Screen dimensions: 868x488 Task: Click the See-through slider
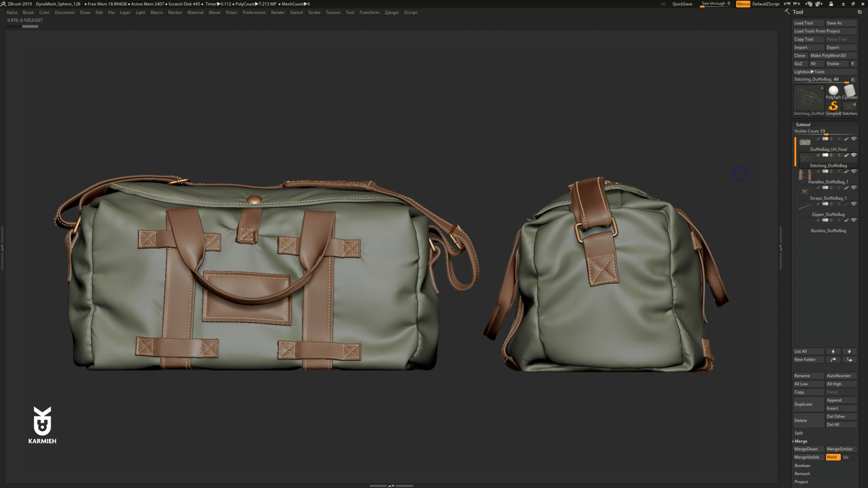(716, 4)
